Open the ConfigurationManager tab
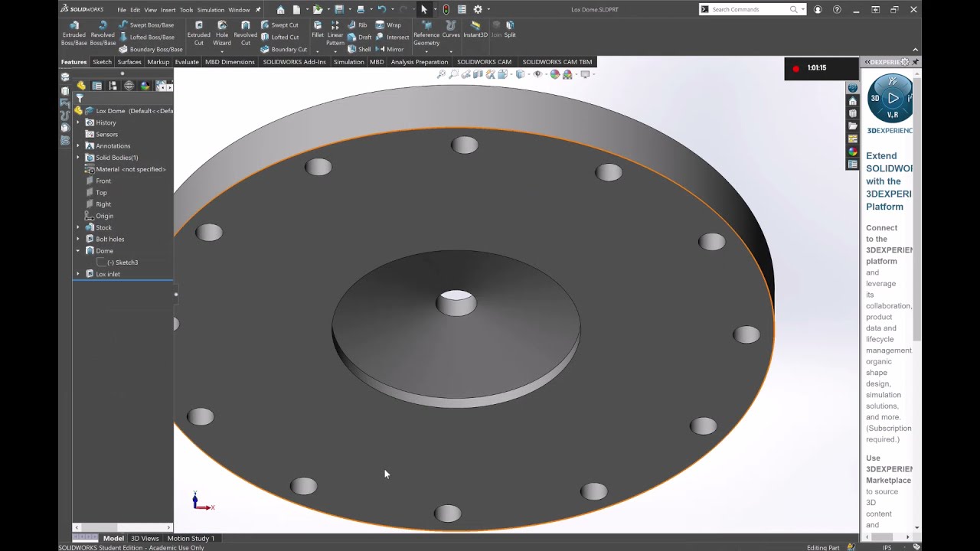This screenshot has height=551, width=980. click(113, 86)
